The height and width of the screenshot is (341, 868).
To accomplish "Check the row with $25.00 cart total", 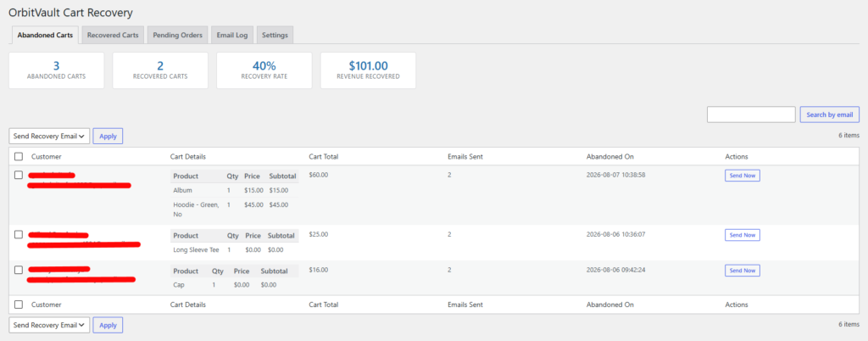I will (19, 235).
